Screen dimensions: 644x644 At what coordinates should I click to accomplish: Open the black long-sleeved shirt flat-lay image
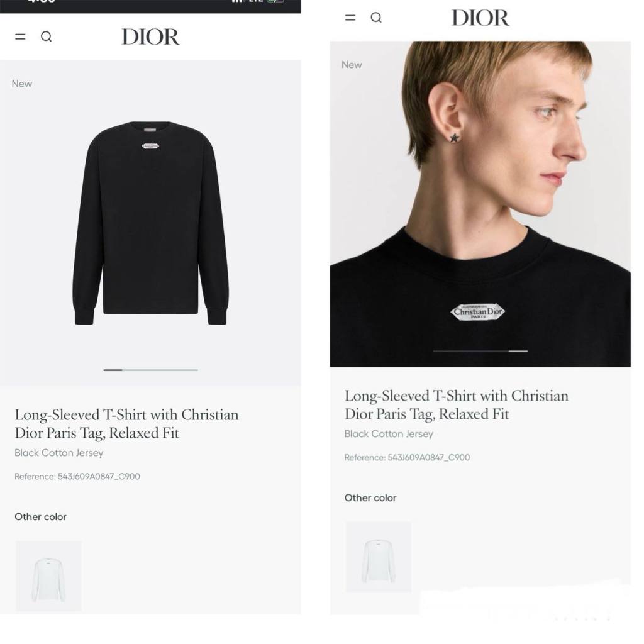[x=150, y=223]
